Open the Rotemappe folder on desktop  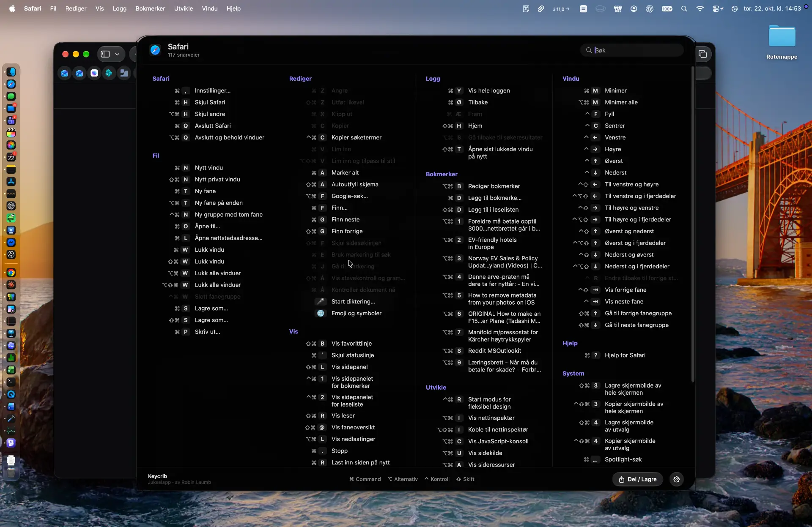pos(782,42)
